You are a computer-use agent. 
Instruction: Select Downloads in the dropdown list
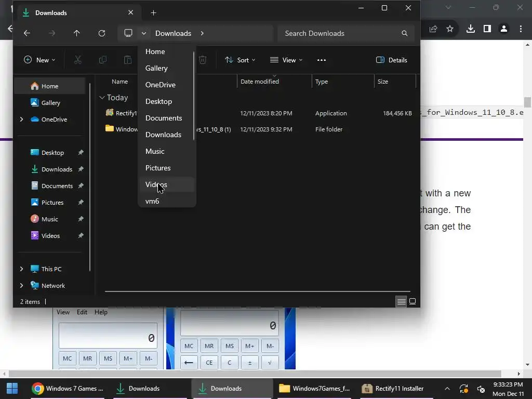167,135
